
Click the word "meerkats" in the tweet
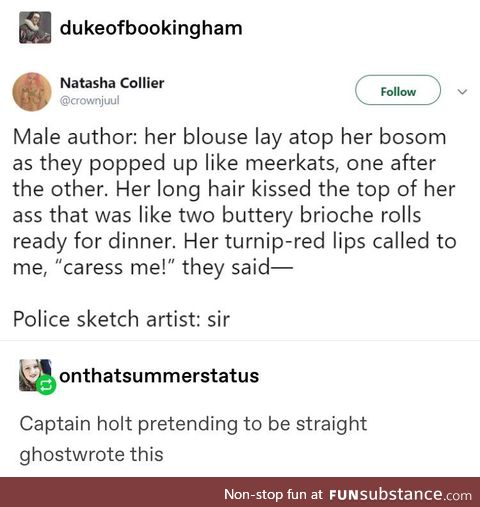tap(292, 163)
